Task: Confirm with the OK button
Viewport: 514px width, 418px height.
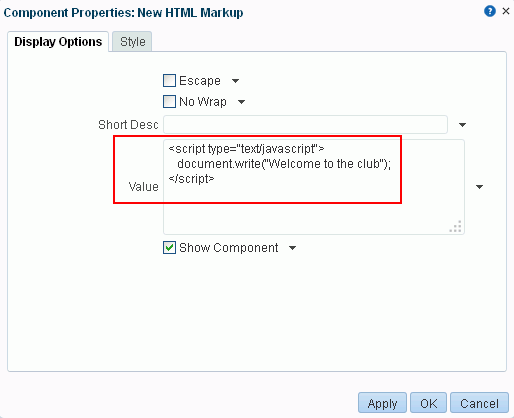Action: [428, 403]
